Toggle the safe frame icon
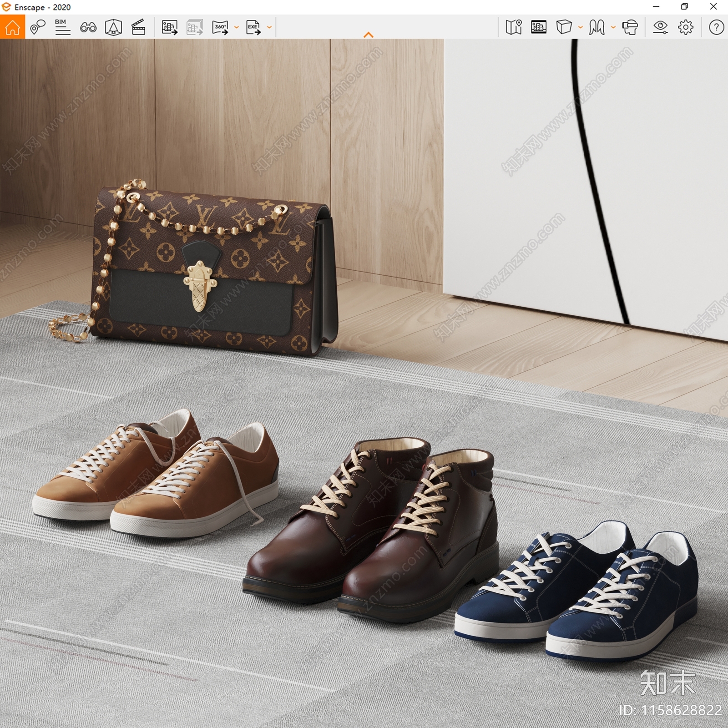Viewport: 728px width, 728px height. [x=113, y=27]
